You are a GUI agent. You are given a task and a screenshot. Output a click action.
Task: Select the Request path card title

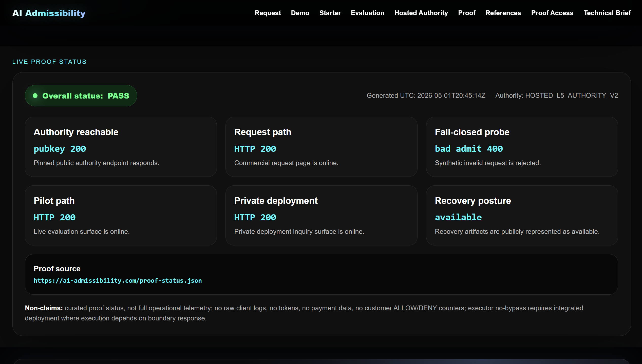pyautogui.click(x=263, y=132)
